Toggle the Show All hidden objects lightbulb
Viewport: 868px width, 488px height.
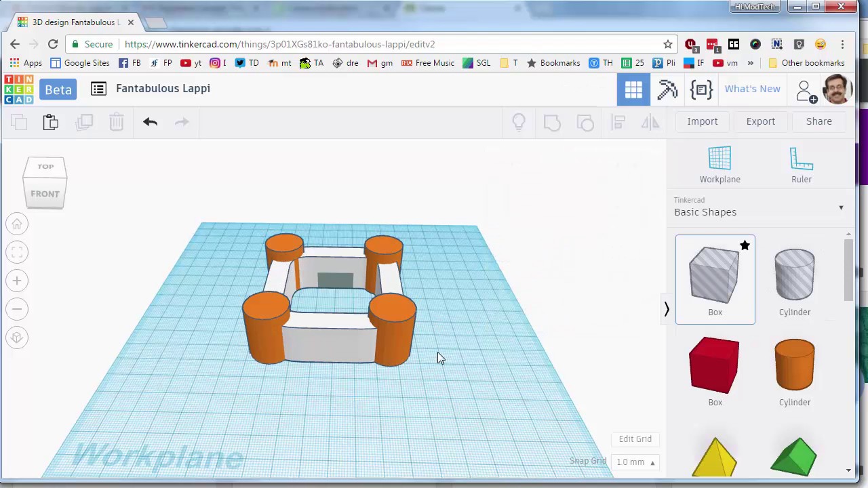518,122
